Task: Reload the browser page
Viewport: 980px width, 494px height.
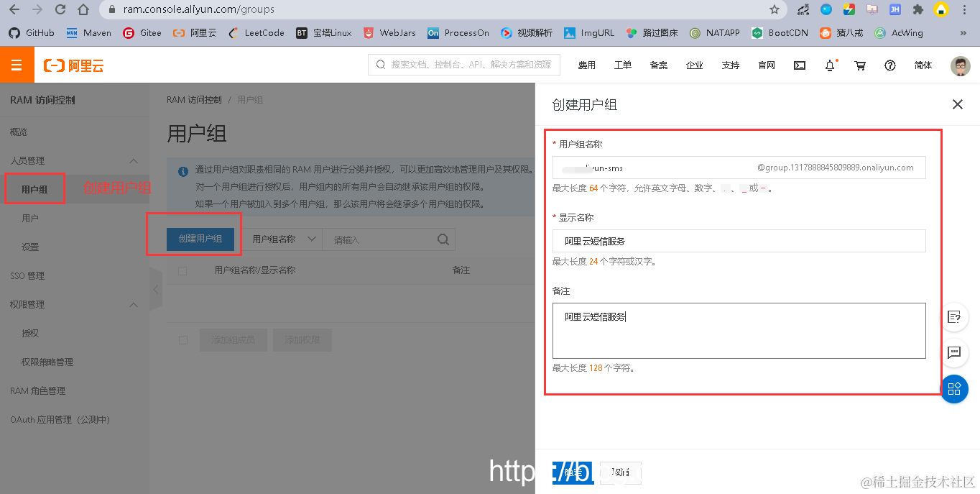Action: pyautogui.click(x=60, y=10)
